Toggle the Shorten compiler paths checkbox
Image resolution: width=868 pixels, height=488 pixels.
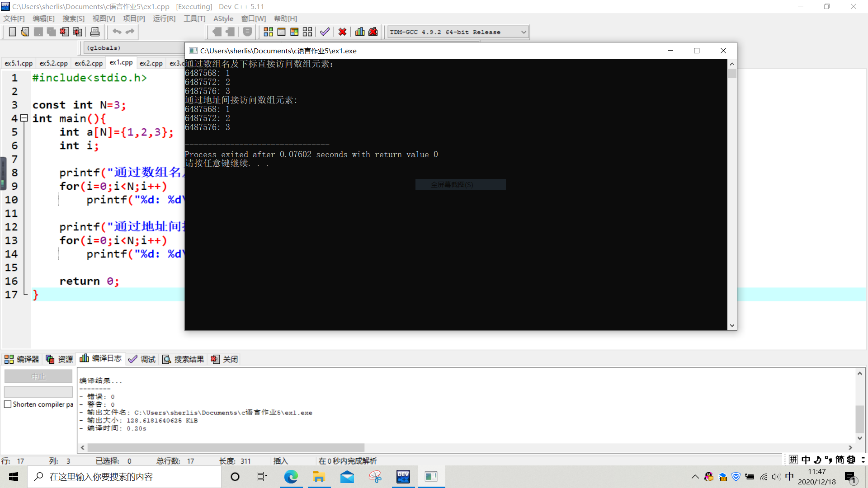coord(8,404)
